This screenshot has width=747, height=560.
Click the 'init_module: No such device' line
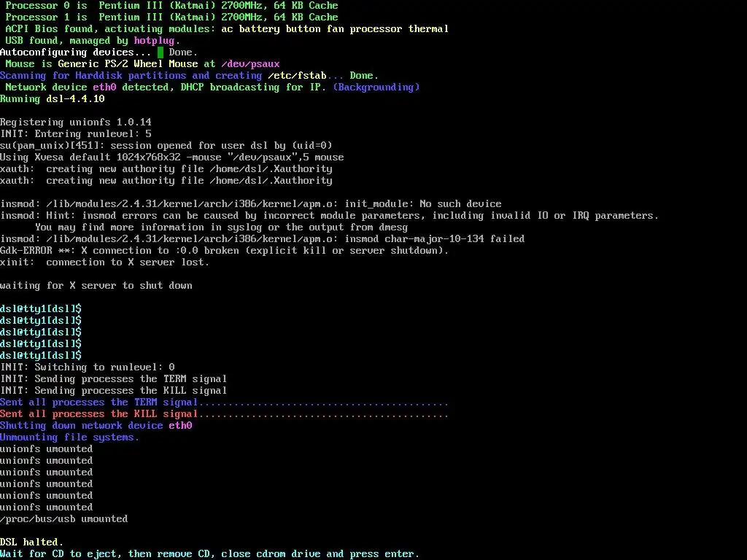[251, 204]
